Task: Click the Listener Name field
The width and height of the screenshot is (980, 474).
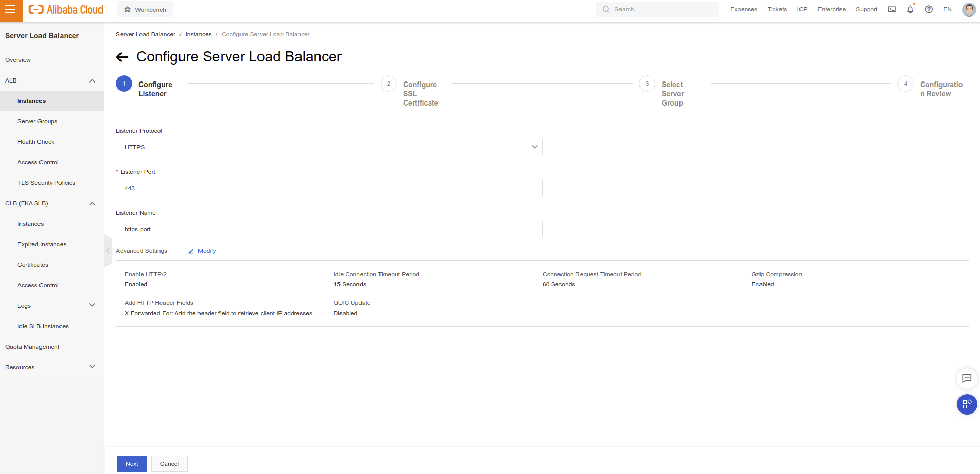Action: [329, 229]
